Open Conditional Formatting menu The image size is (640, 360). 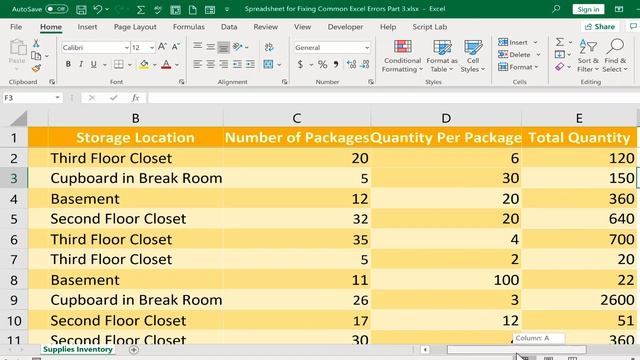coord(402,56)
